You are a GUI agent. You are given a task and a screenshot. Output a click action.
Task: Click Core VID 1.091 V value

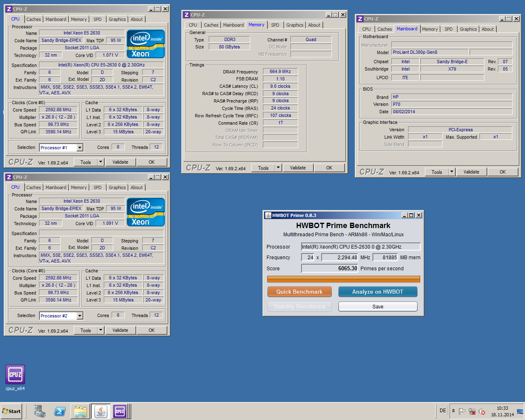(x=110, y=223)
